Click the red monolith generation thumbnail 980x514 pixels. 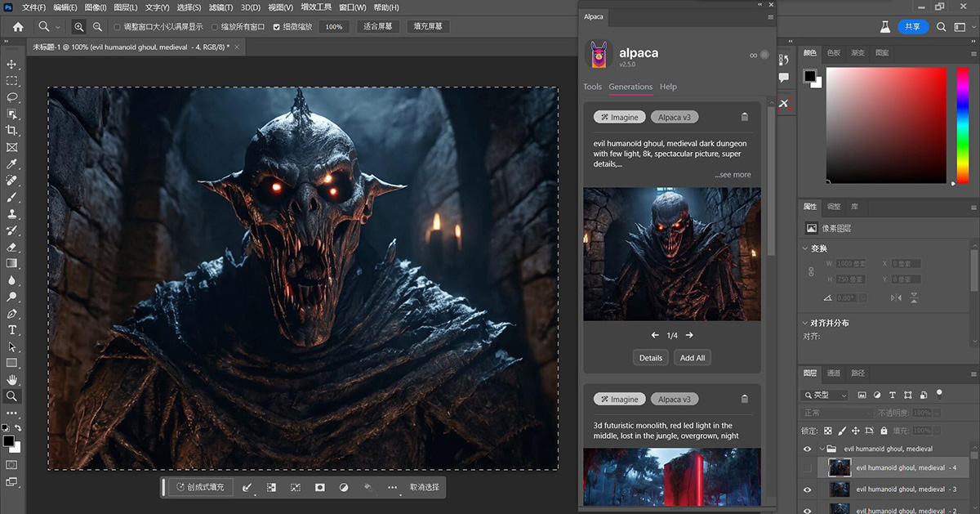tap(671, 476)
